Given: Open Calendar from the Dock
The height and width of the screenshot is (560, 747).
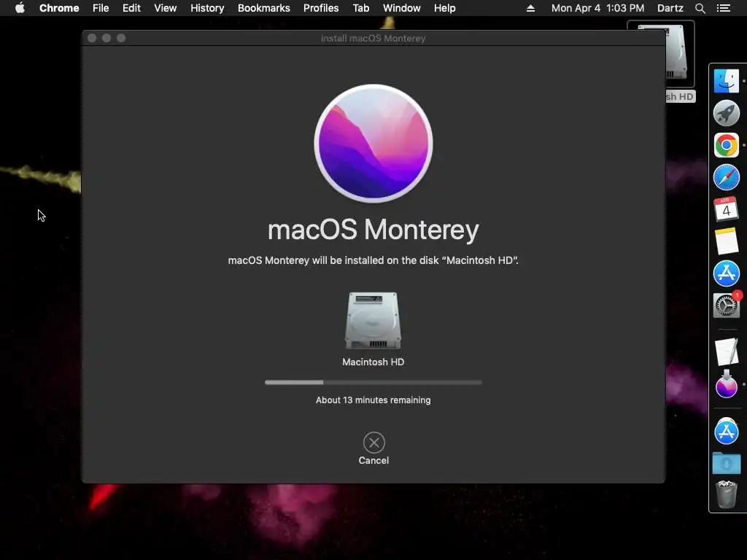Looking at the screenshot, I should pos(726,209).
